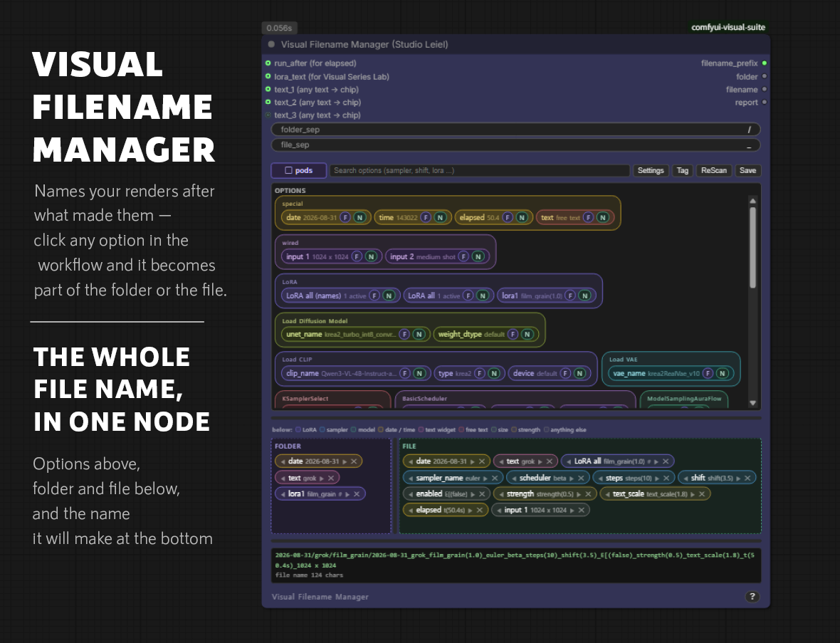The width and height of the screenshot is (840, 643).
Task: Click the LoRA legend color swatch
Action: click(298, 430)
